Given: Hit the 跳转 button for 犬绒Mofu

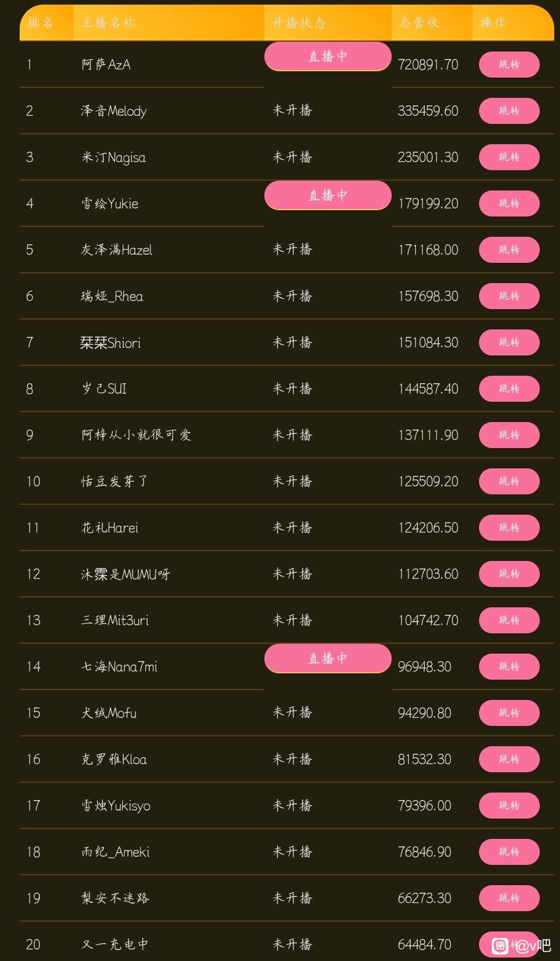Looking at the screenshot, I should coord(509,713).
